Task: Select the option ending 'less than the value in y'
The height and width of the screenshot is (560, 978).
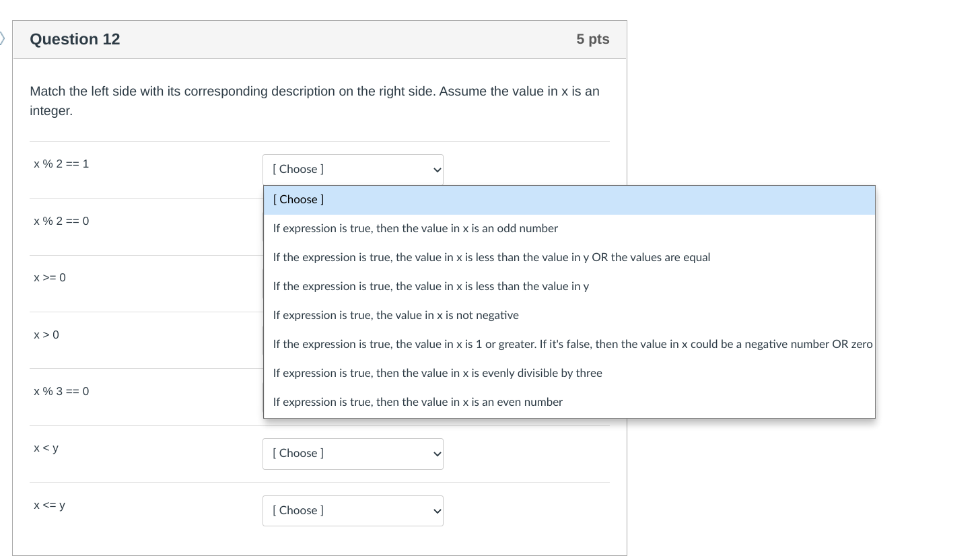Action: point(569,287)
